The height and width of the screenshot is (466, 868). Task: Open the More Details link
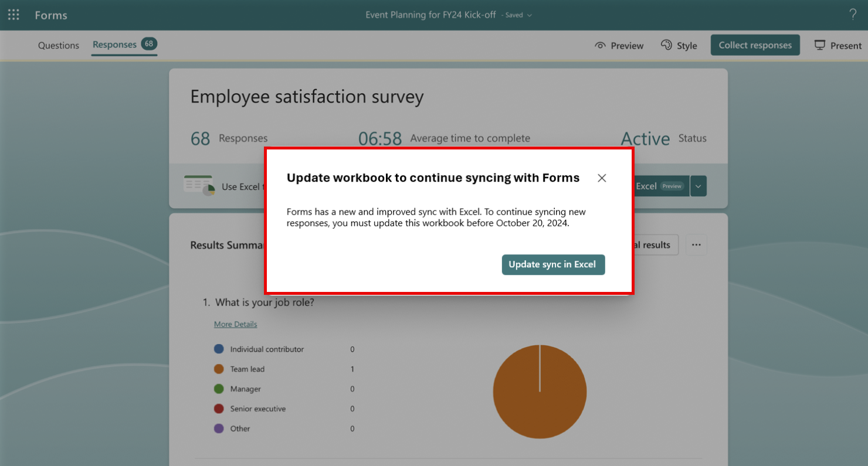(x=235, y=324)
